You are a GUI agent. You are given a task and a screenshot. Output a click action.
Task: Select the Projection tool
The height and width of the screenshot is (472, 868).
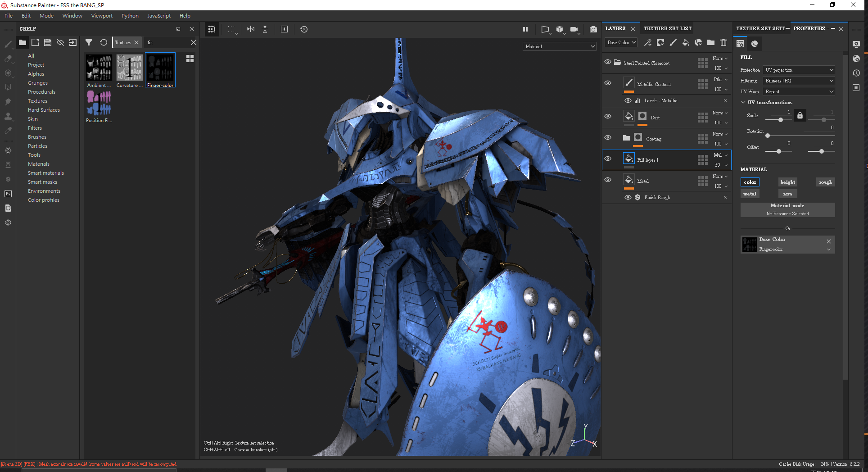pos(8,73)
